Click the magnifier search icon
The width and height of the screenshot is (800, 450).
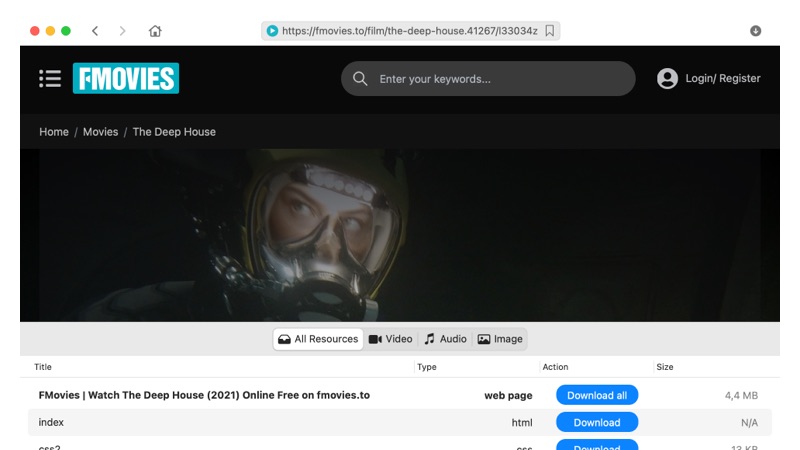pyautogui.click(x=360, y=79)
